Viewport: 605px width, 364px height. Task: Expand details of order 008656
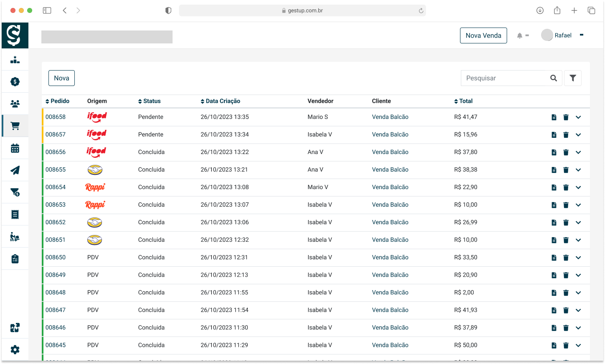[x=578, y=152]
